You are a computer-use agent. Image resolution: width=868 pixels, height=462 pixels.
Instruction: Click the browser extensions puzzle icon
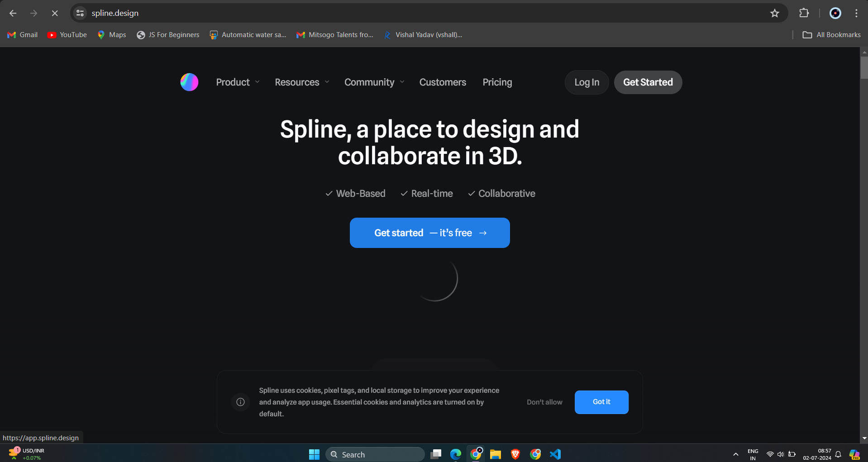click(x=804, y=13)
